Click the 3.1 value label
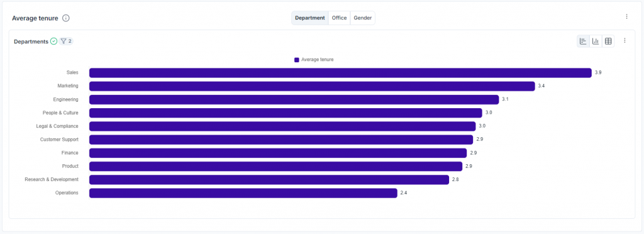 505,99
